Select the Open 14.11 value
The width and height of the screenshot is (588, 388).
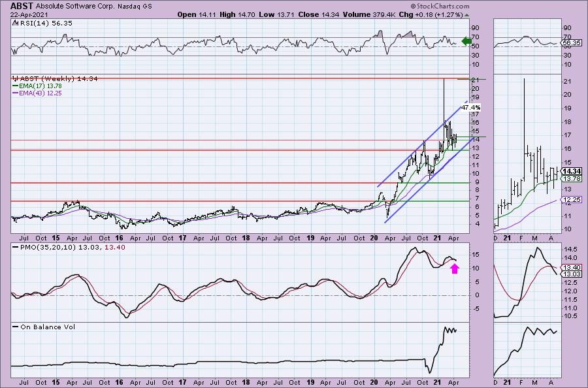pos(196,14)
